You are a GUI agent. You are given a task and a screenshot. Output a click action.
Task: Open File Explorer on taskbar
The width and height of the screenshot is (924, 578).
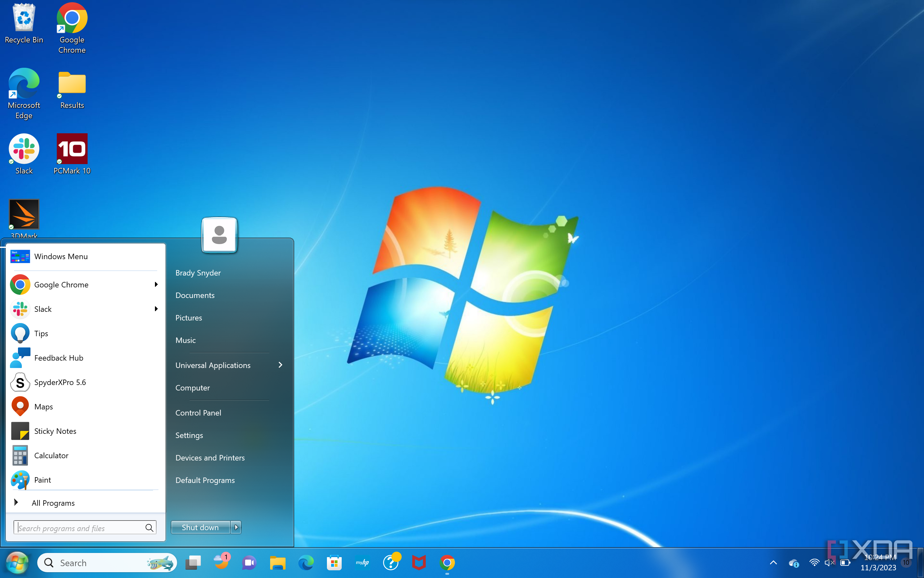point(278,563)
